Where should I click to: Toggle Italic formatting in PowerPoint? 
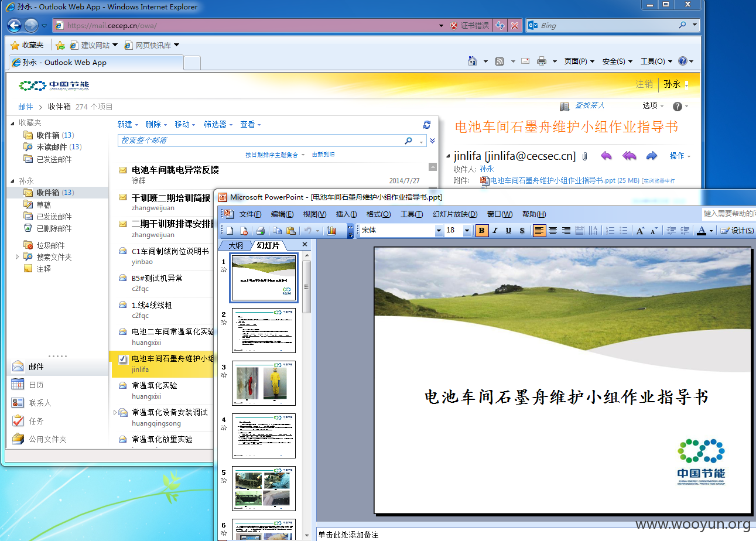coord(495,231)
